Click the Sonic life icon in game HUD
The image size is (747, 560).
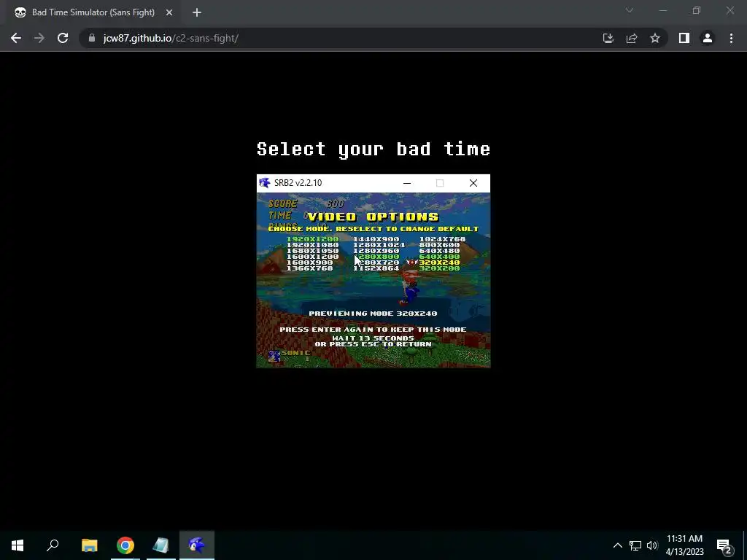(x=274, y=356)
